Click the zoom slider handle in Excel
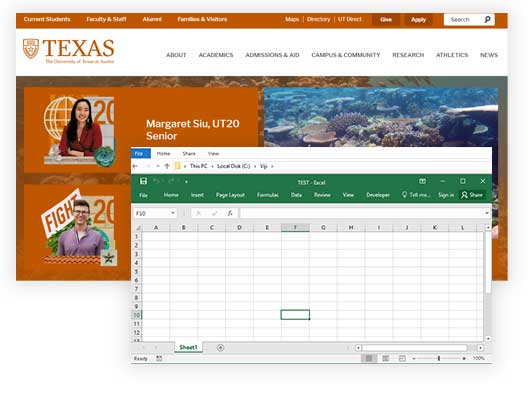528x395 pixels. 439,358
